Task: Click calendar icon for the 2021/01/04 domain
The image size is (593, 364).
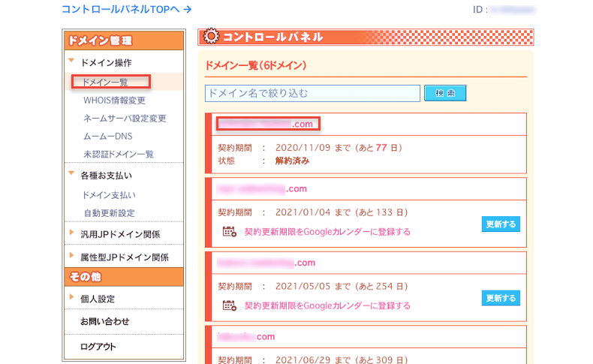Action: [x=229, y=231]
